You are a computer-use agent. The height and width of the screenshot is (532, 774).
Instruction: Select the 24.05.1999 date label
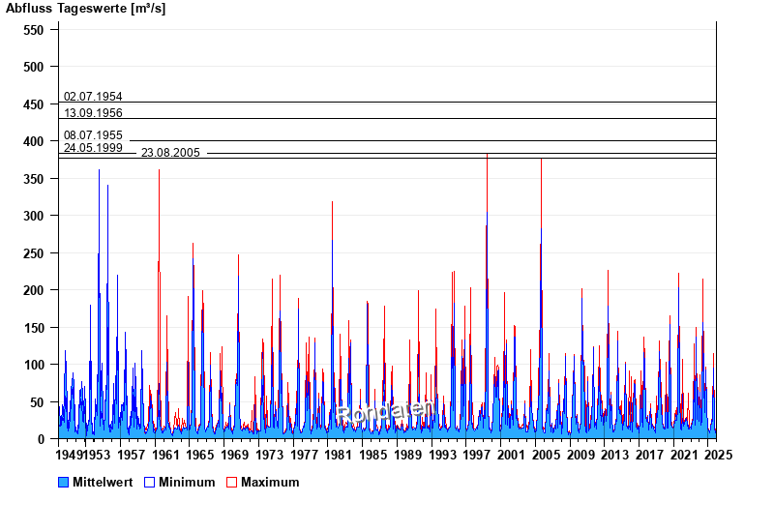point(93,148)
